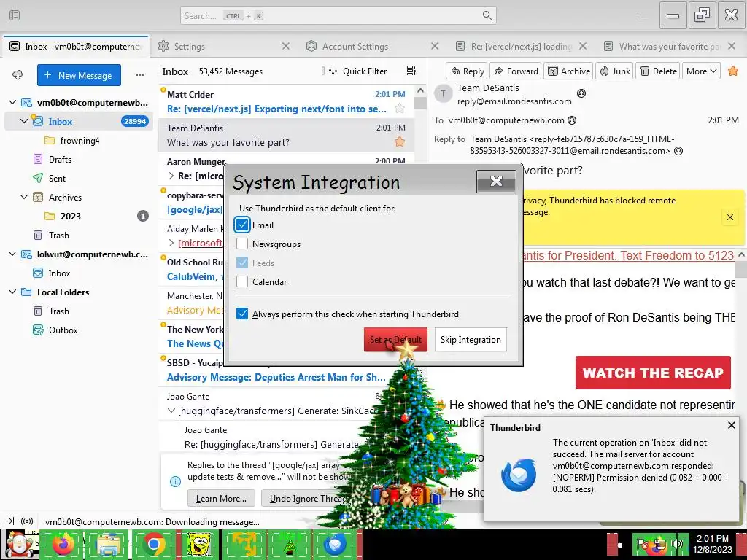Screen dimensions: 747x560
Task: Check the Newsgroups checkbox
Action: pyautogui.click(x=242, y=244)
